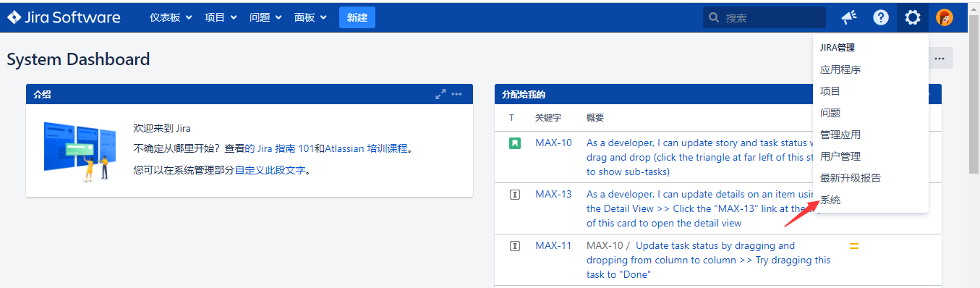
Task: Open issue key MAX-13
Action: click(x=553, y=194)
